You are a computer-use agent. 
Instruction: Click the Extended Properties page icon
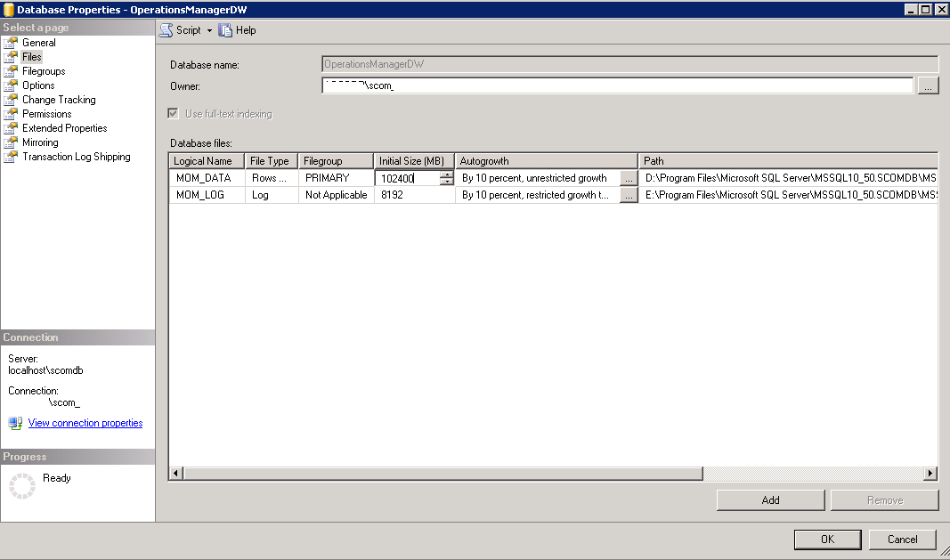click(11, 128)
